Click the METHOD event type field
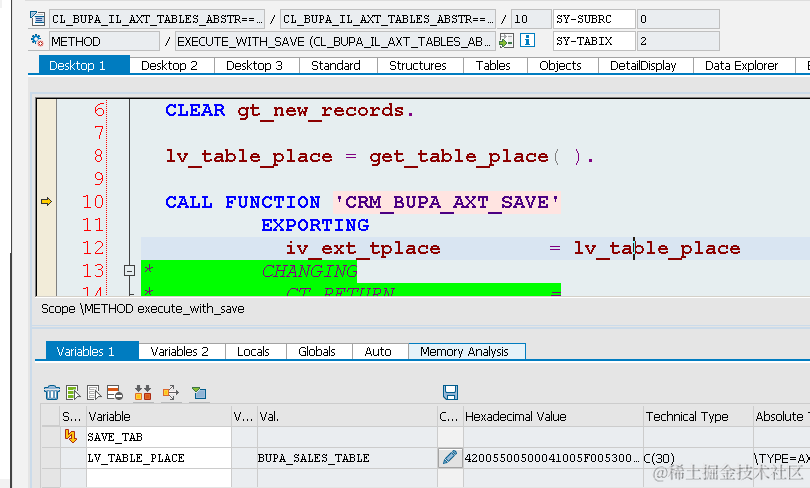The height and width of the screenshot is (488, 810). (x=104, y=41)
